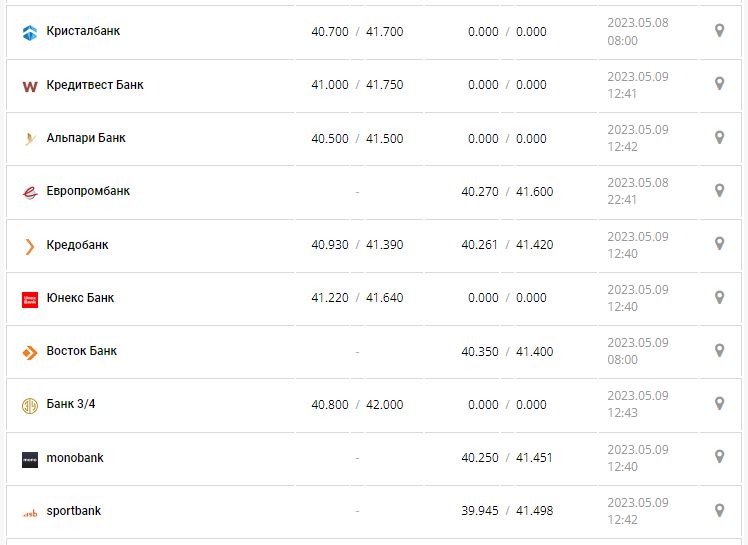
Task: Open the sportbank bank link
Action: [x=73, y=511]
